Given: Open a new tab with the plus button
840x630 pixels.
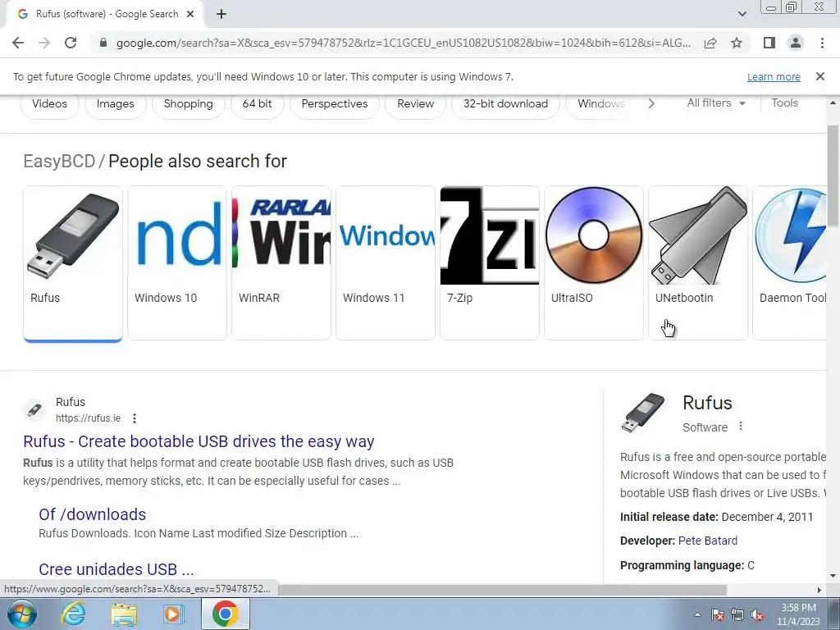Looking at the screenshot, I should tap(221, 15).
